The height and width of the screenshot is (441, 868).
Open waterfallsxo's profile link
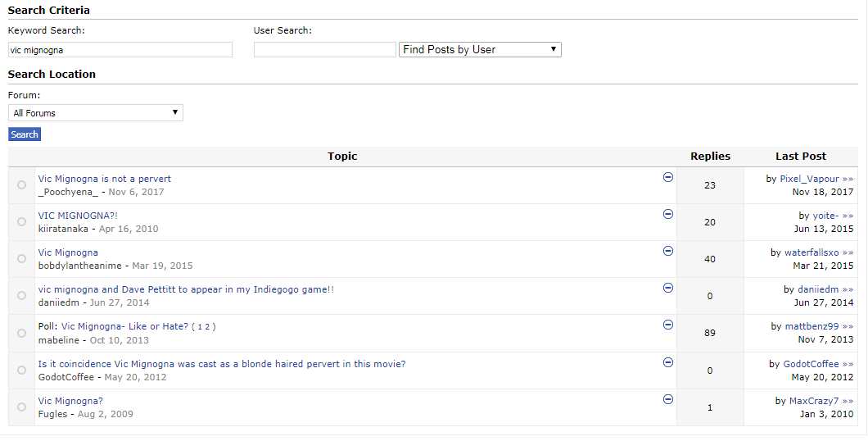click(811, 252)
